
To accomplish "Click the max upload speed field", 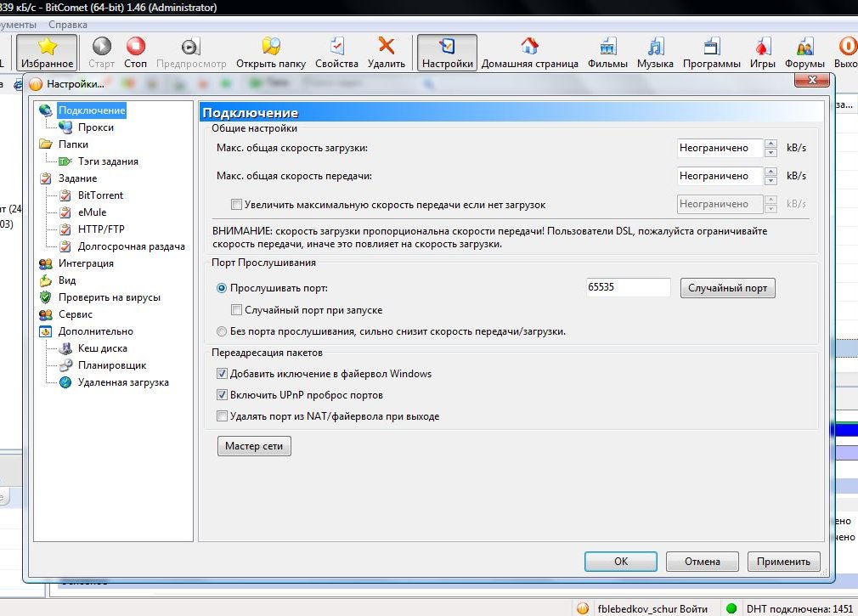I will coord(720,176).
